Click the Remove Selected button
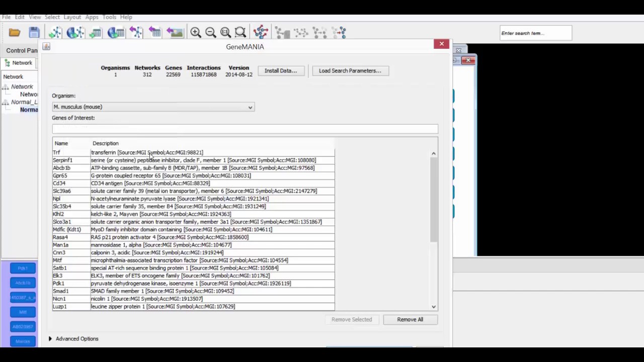 [352, 320]
